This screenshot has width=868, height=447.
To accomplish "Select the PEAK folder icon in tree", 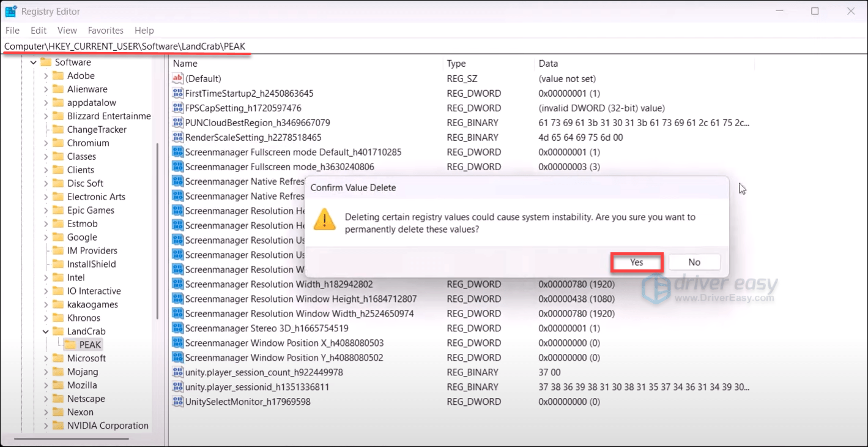I will [70, 345].
